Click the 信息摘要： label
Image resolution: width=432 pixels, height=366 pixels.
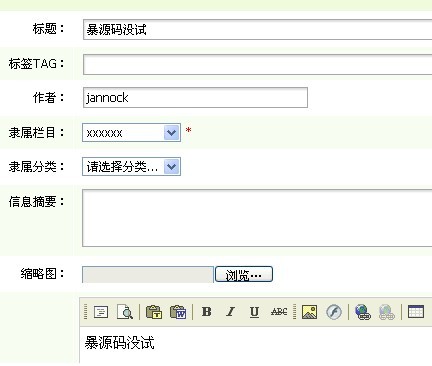[x=37, y=201]
